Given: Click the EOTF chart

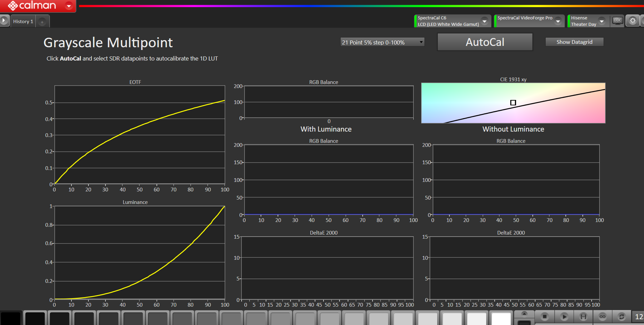Looking at the screenshot, I should pyautogui.click(x=139, y=135).
